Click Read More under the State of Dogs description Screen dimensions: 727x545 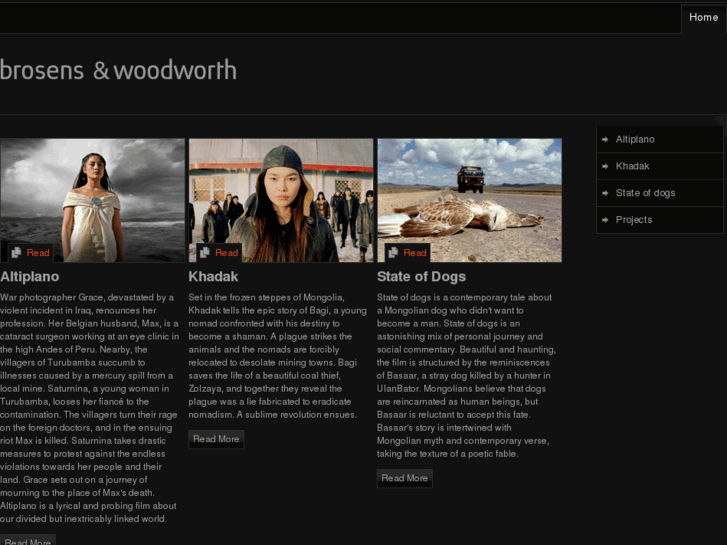pyautogui.click(x=404, y=478)
